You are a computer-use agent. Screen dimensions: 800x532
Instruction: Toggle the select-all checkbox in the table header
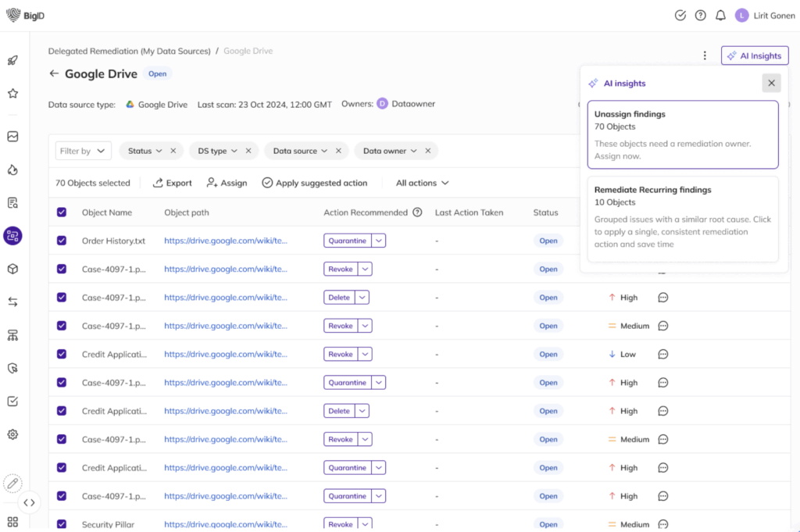pos(62,212)
